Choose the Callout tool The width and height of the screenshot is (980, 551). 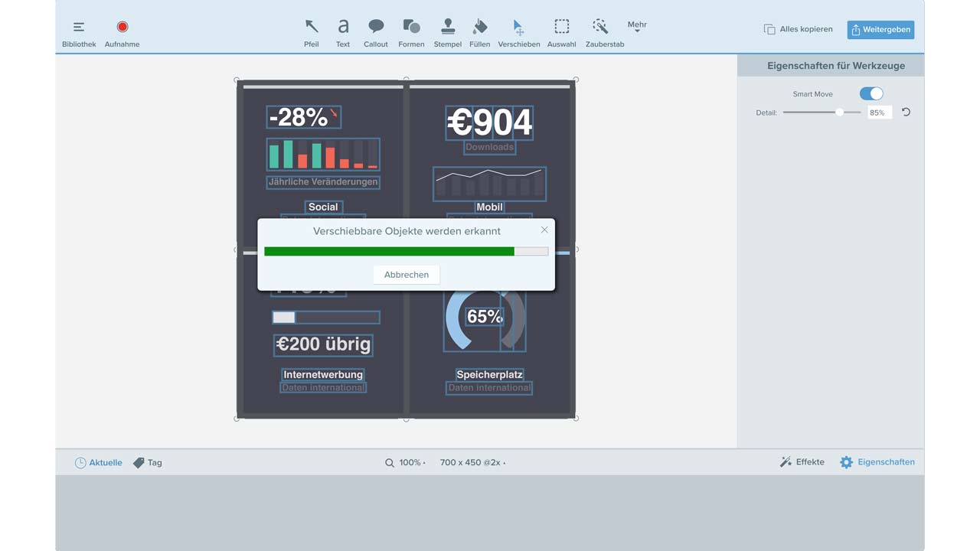[x=376, y=33]
